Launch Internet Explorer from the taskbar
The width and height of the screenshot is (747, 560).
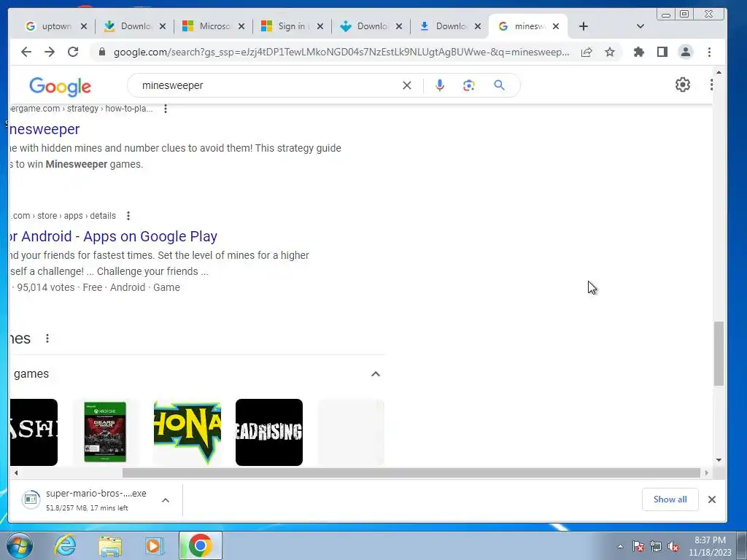pos(65,545)
